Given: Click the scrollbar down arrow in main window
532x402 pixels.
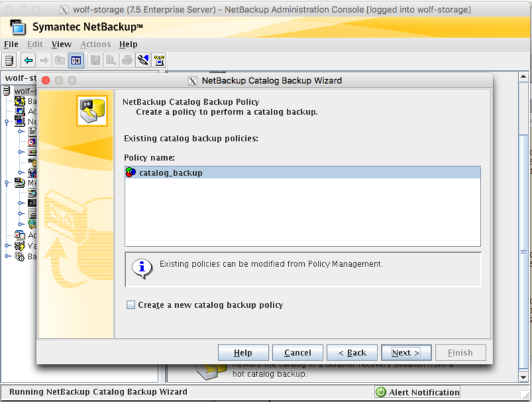Looking at the screenshot, I should pyautogui.click(x=523, y=377).
